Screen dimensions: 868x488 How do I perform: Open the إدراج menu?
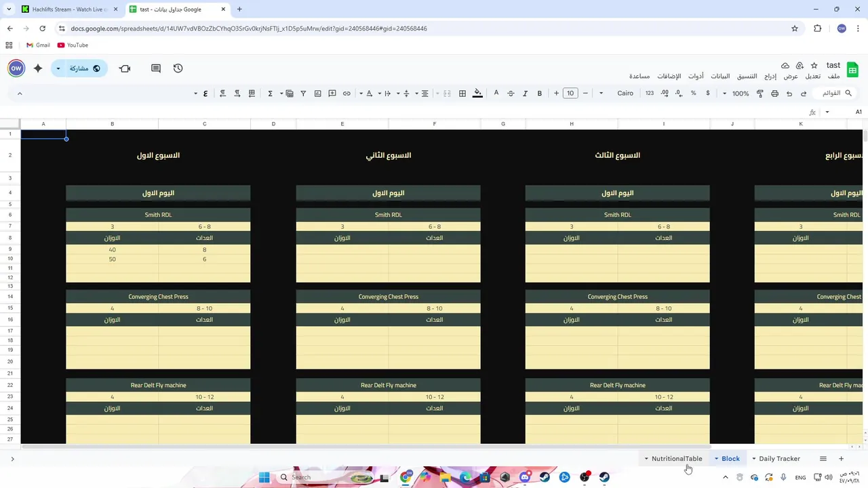click(x=770, y=77)
